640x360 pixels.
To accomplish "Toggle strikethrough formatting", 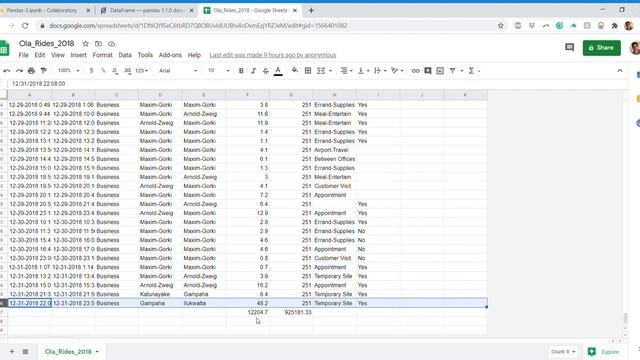I will 266,71.
